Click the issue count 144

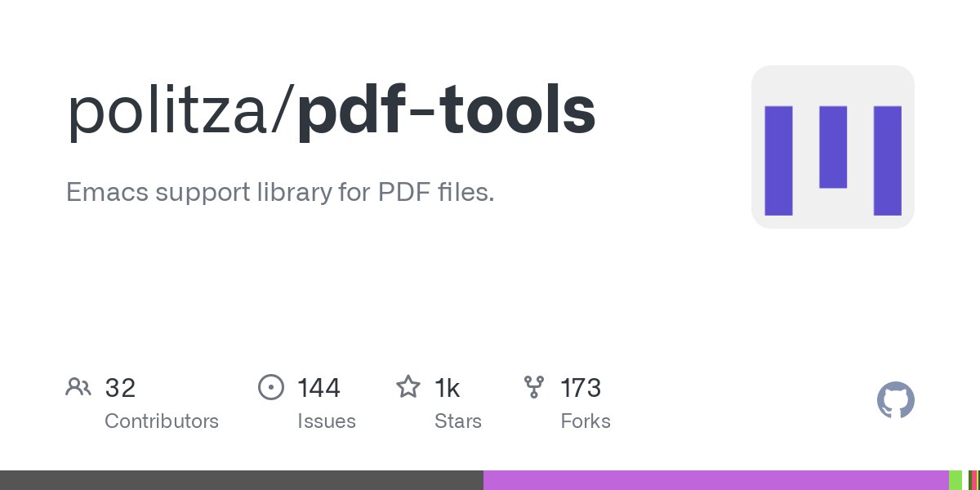point(318,388)
